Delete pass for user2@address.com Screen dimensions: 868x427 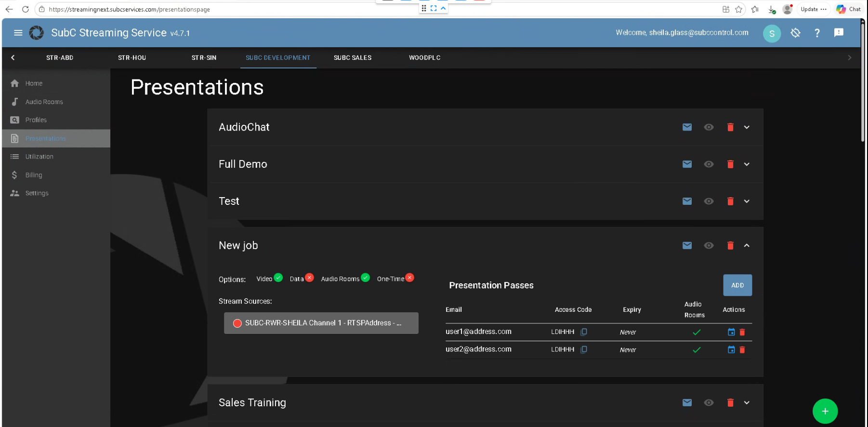click(x=742, y=350)
